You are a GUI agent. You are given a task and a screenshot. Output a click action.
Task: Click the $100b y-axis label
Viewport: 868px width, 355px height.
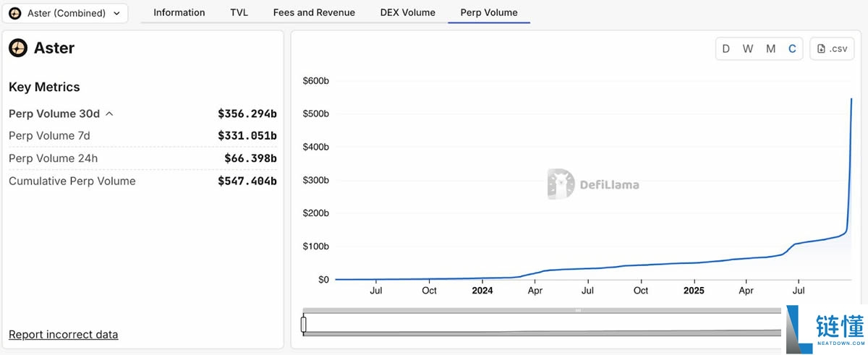coord(315,247)
